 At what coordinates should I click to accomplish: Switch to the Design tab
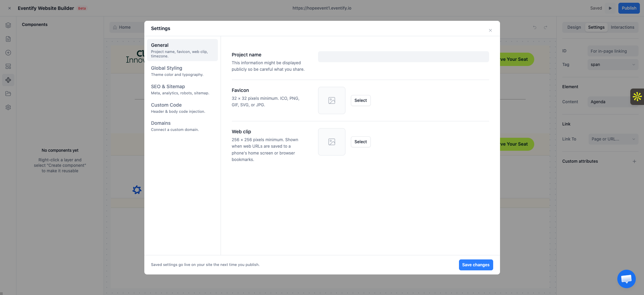tap(574, 27)
